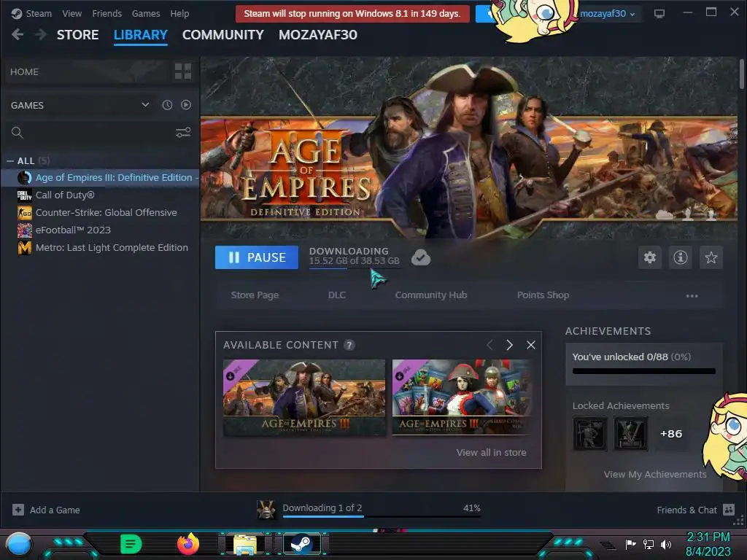This screenshot has height=560, width=747.
Task: Click the Windows Start orb
Action: (19, 545)
